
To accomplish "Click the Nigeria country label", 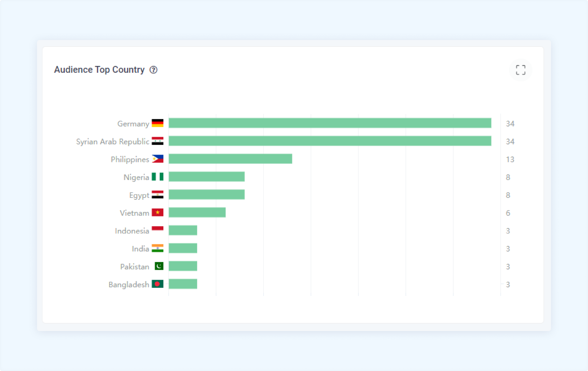I will click(x=136, y=177).
